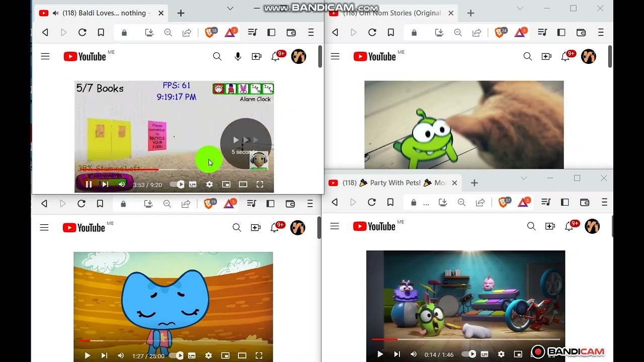Toggle autoplay in Party With Pets player
The height and width of the screenshot is (362, 644).
(x=469, y=354)
